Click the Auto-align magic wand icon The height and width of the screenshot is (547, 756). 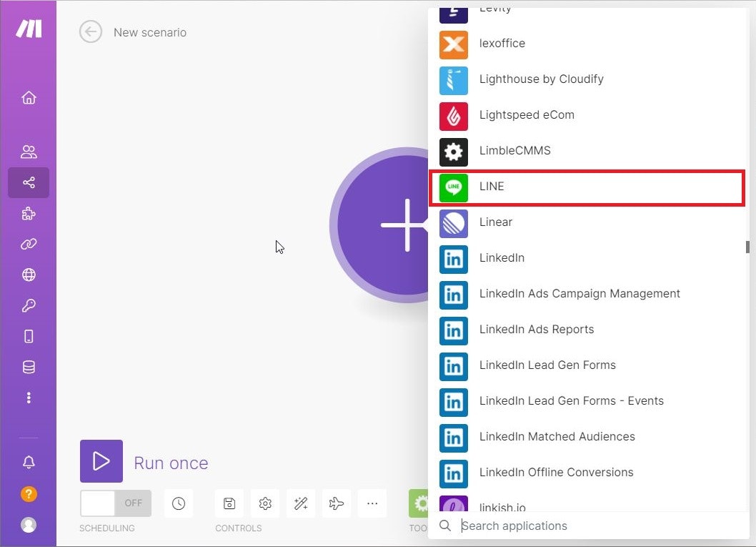tap(301, 503)
